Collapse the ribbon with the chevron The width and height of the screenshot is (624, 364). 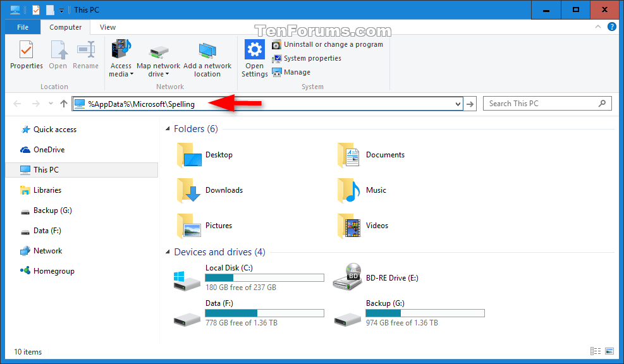point(597,27)
